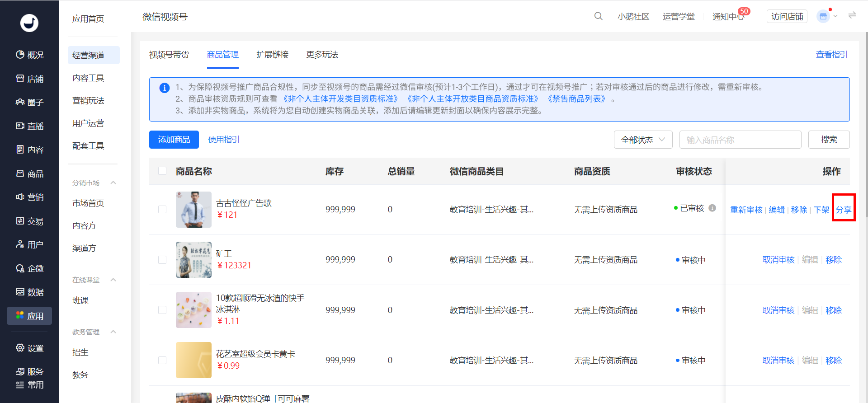
Task: Open the 小鹅社区 header link
Action: [633, 17]
